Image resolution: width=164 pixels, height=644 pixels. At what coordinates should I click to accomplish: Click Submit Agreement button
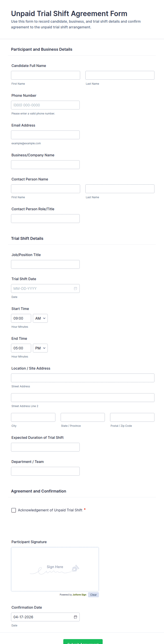(83, 642)
